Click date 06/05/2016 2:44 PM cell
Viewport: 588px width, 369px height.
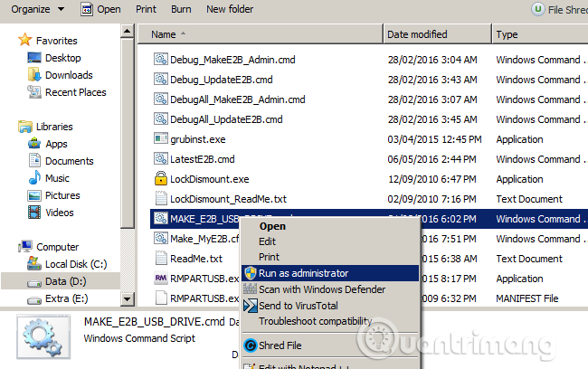point(432,159)
